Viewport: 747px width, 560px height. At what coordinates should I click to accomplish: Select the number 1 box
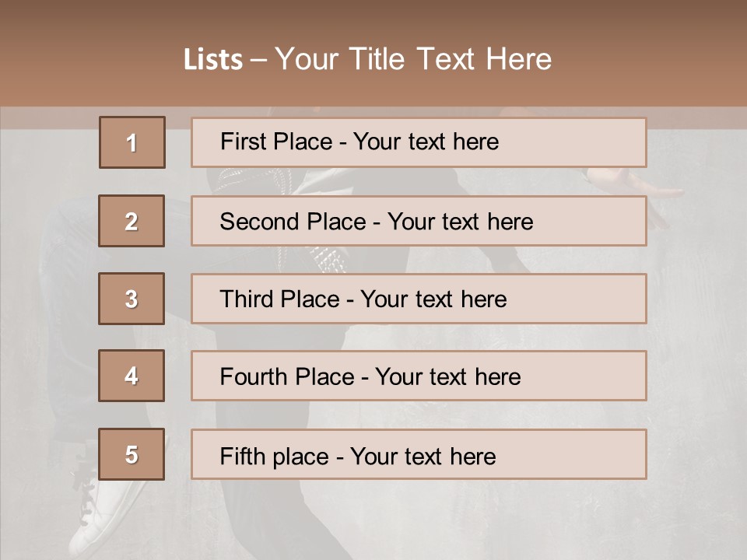point(132,142)
